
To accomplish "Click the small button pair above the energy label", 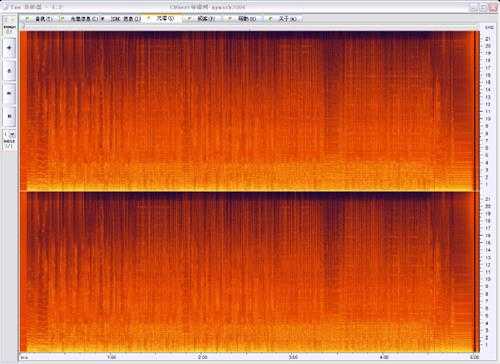I will coord(9,20).
